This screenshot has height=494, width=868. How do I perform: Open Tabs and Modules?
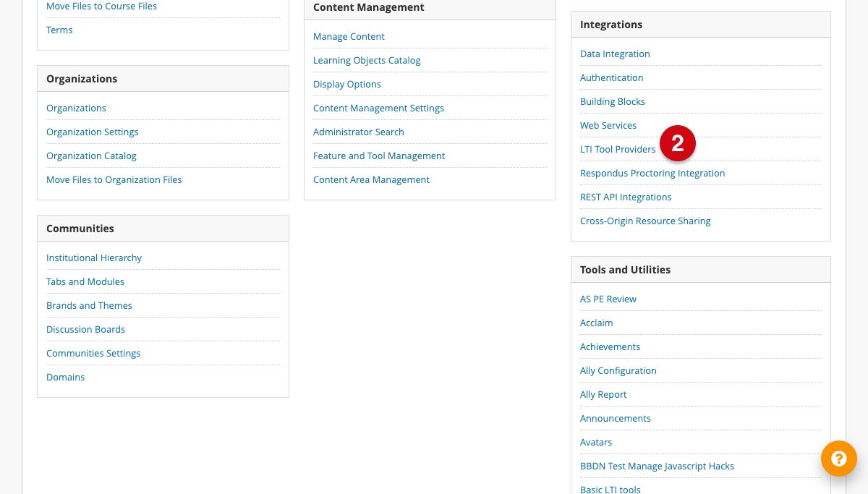click(85, 281)
